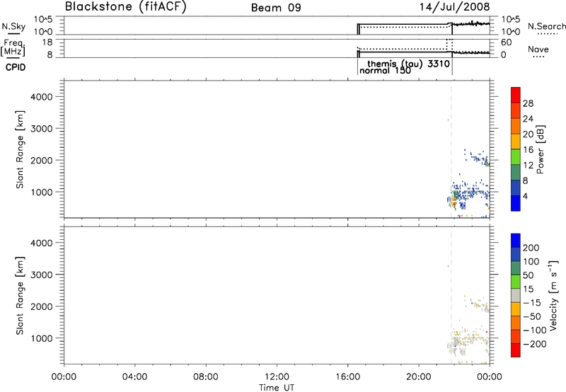This screenshot has width=566, height=392.
Task: Click the 28 label on the Power colorbar
Action: tap(528, 103)
